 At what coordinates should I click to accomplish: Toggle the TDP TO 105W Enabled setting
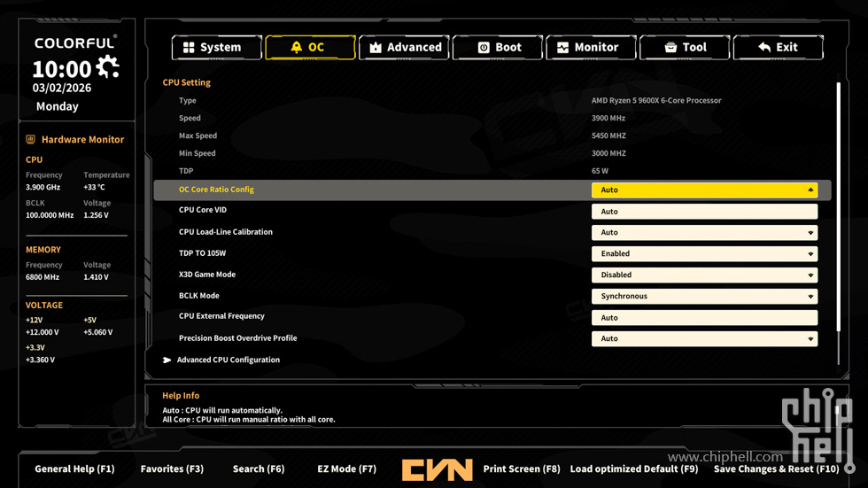click(x=704, y=254)
